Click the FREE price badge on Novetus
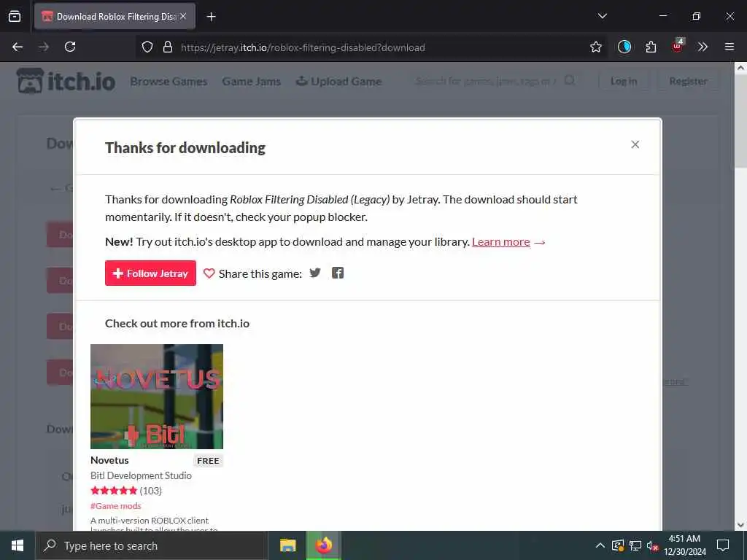 (208, 461)
